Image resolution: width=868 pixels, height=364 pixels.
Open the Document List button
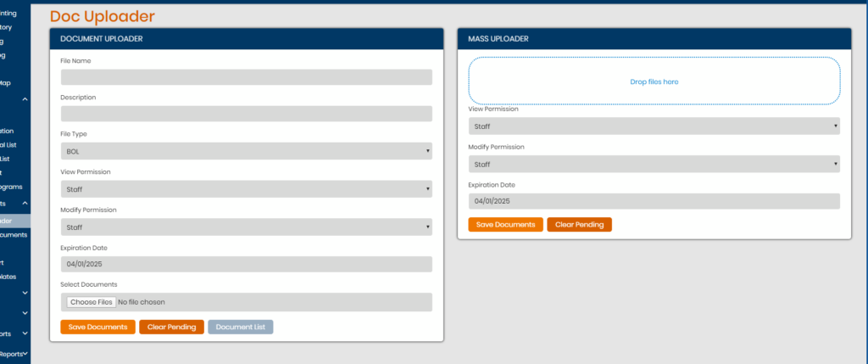[x=240, y=327]
